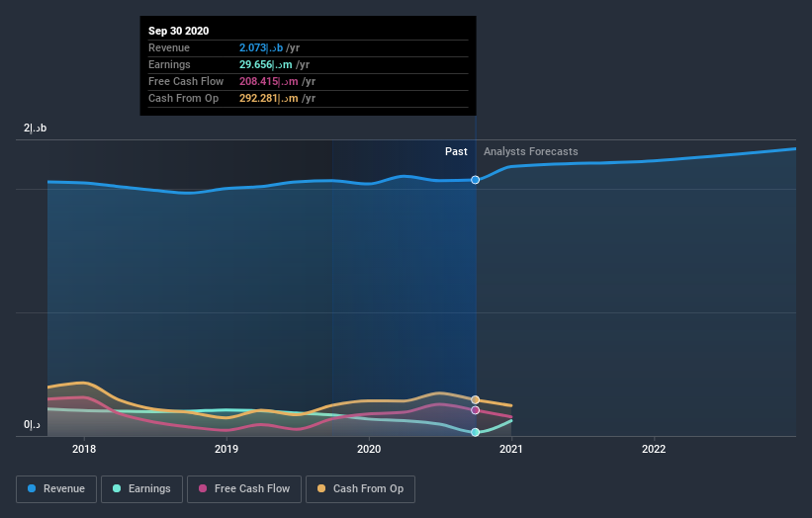Click the 2021 x-axis label
The width and height of the screenshot is (812, 518).
[x=511, y=449]
